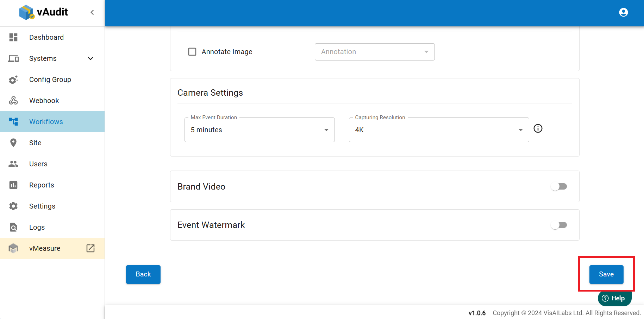Click the vAudit logo cube icon

coord(27,12)
